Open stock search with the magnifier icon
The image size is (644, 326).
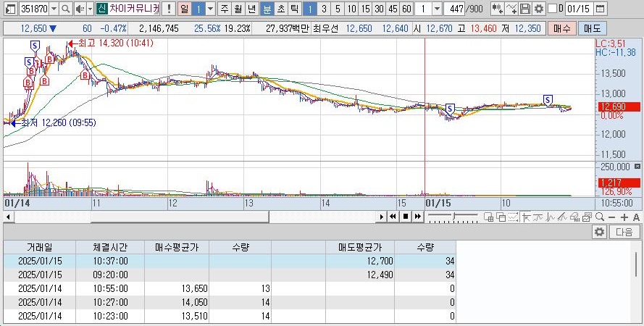[65, 9]
